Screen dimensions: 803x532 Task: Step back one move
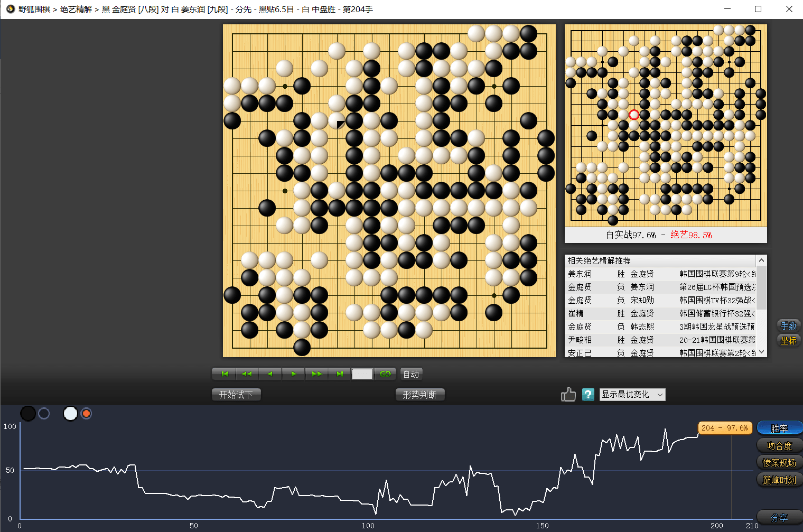click(x=270, y=374)
